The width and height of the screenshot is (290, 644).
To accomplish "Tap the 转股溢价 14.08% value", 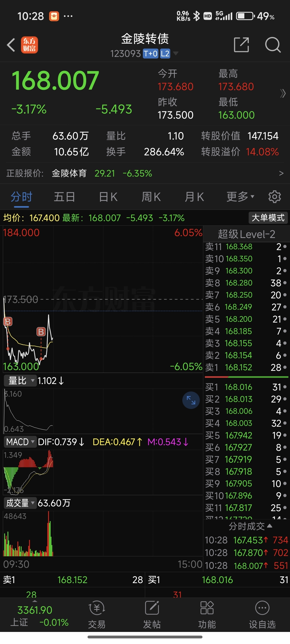I will (x=262, y=152).
